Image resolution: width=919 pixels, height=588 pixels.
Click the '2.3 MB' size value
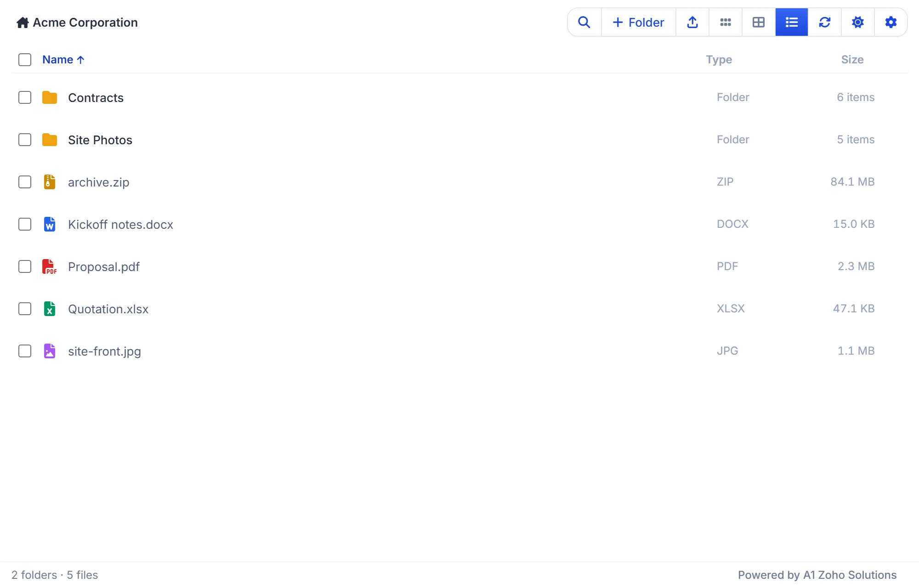856,266
